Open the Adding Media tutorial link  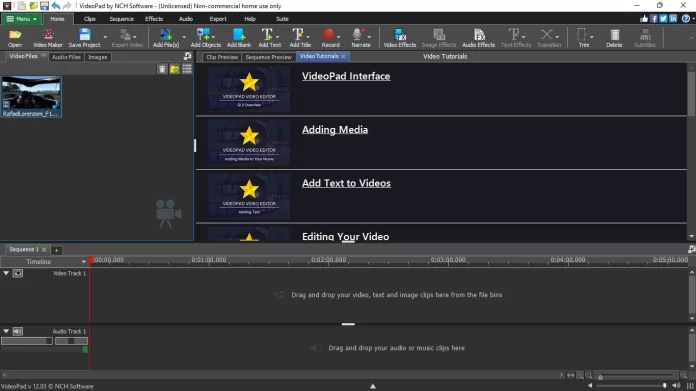click(335, 130)
